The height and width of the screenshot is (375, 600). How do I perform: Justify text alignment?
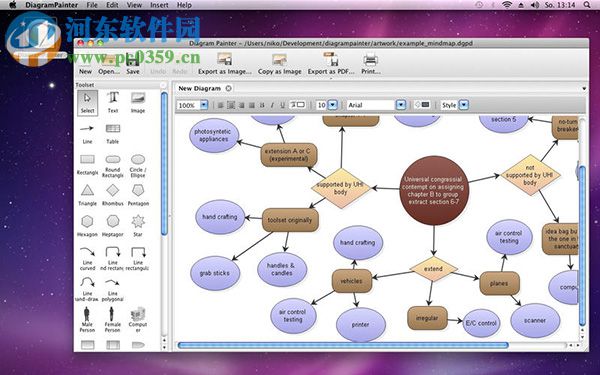[252, 105]
